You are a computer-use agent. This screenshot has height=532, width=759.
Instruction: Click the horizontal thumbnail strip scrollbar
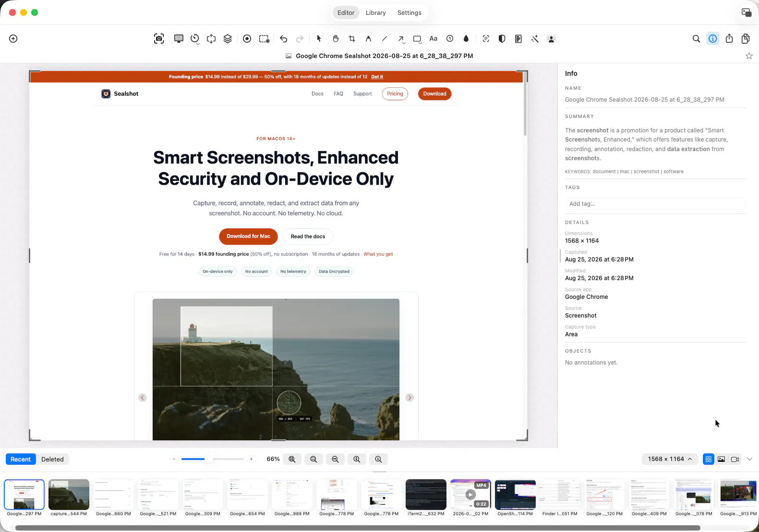pos(358,528)
